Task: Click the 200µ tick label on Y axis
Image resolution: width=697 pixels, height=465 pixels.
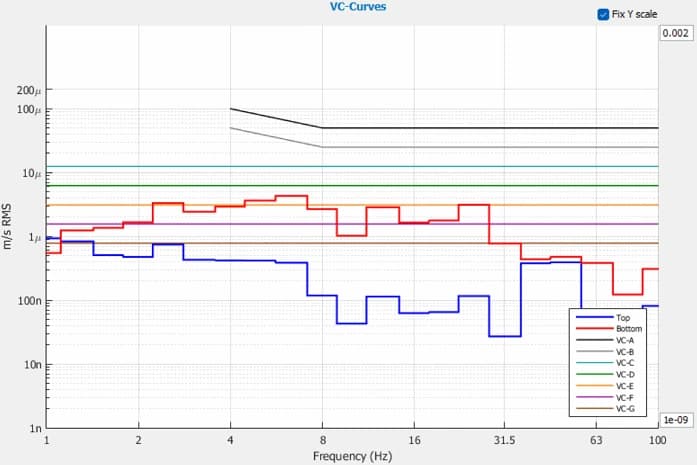Action: (x=29, y=90)
